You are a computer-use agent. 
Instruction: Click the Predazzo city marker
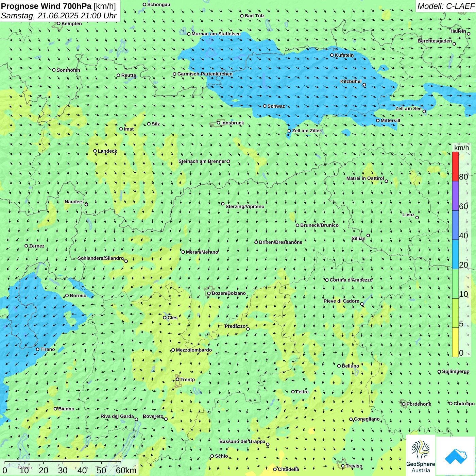tap(248, 329)
